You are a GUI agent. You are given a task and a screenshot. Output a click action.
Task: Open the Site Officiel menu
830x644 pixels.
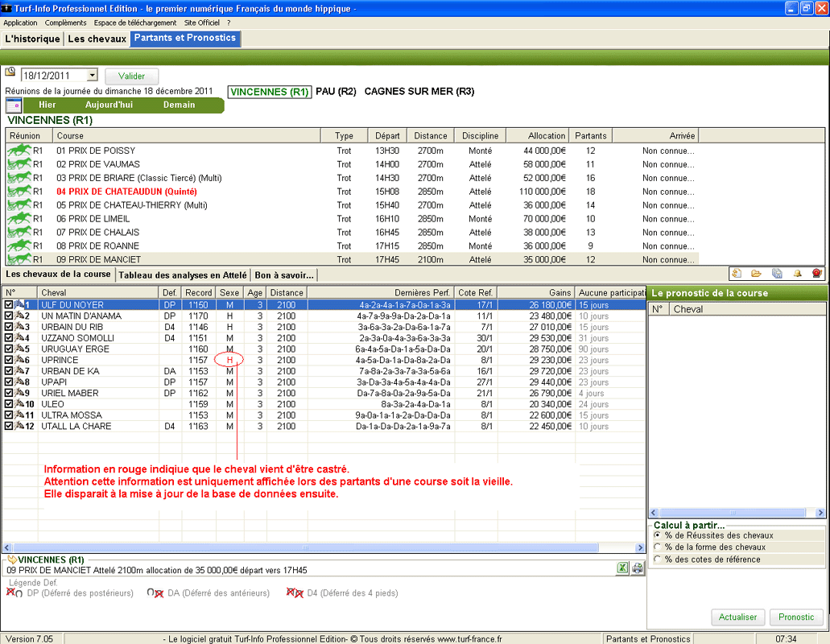(x=202, y=23)
